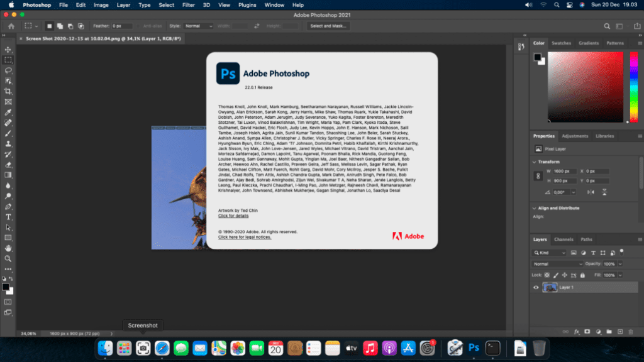Toggle filter for pixel layers
This screenshot has height=362, width=644.
click(574, 253)
